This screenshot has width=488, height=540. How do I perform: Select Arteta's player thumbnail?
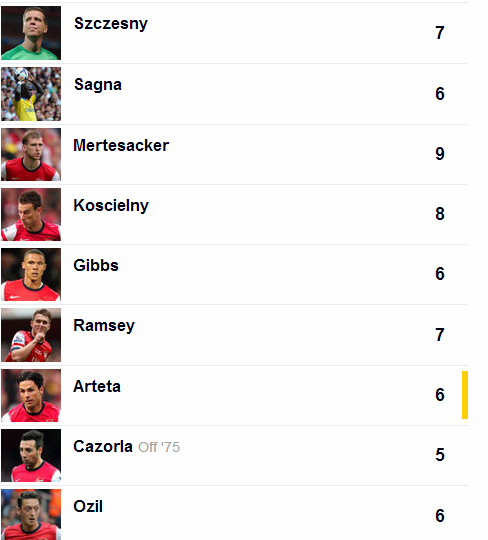pos(31,395)
